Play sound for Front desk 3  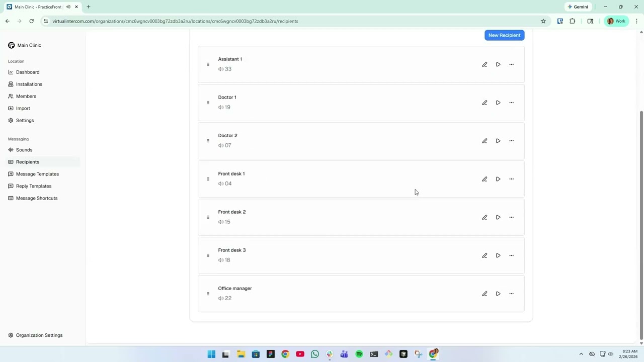[x=498, y=255]
